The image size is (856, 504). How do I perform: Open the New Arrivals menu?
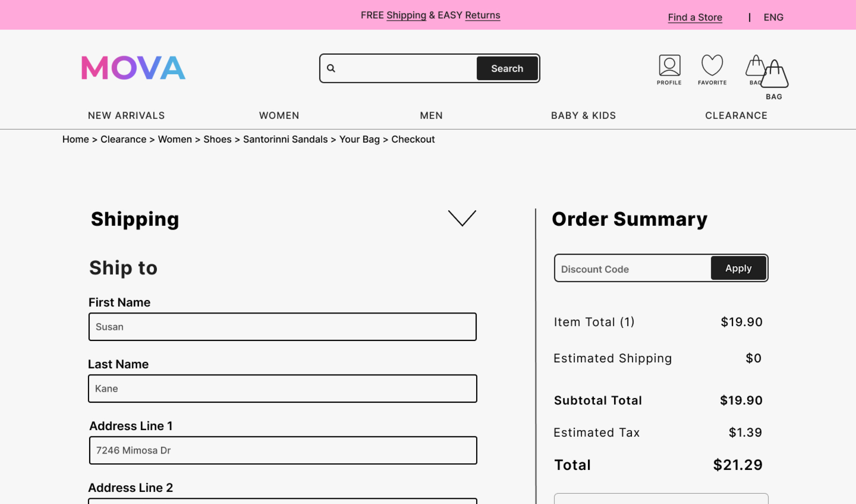(x=126, y=116)
